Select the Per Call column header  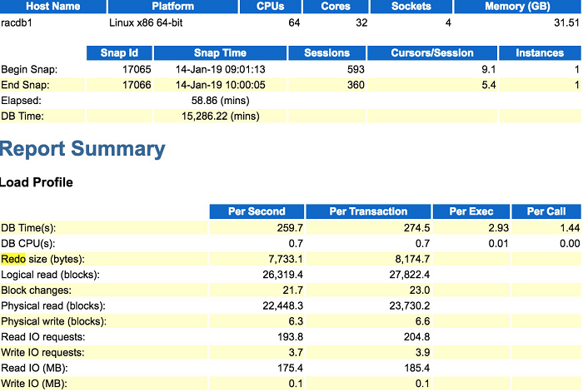546,211
